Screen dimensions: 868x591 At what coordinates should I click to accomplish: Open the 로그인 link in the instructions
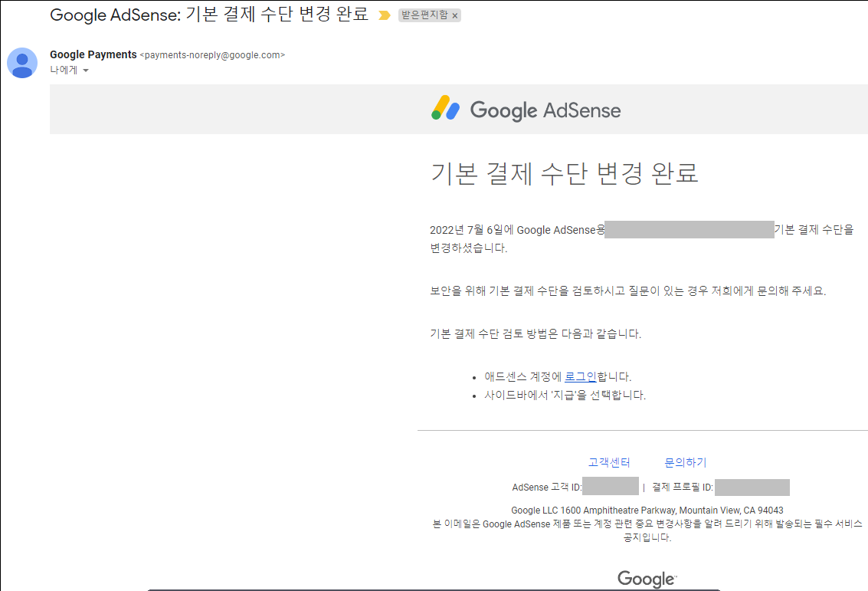tap(580, 376)
